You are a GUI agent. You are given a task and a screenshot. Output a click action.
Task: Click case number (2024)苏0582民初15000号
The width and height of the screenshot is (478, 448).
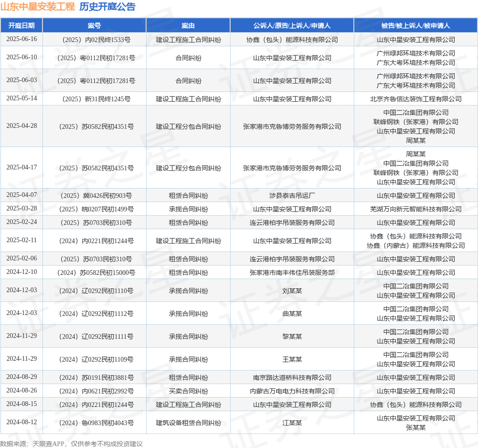pos(96,273)
